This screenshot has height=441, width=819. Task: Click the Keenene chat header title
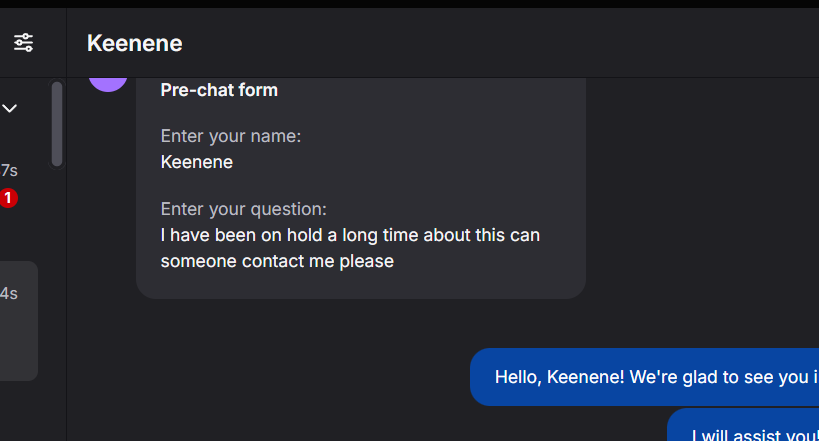click(135, 43)
